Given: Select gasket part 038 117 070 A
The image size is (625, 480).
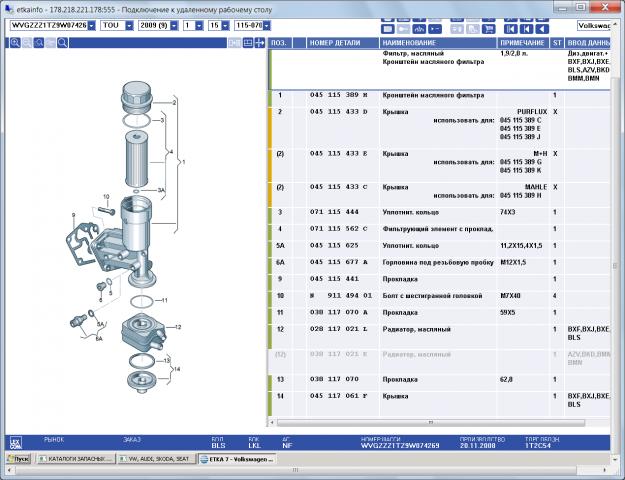Looking at the screenshot, I should tap(339, 312).
